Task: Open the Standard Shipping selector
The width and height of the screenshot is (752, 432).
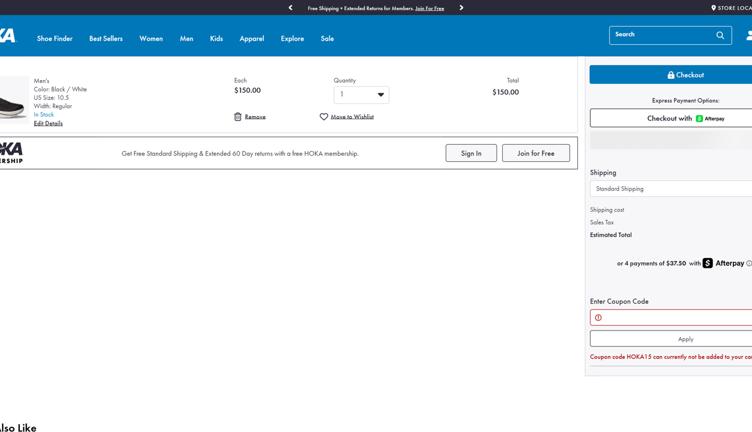Action: click(671, 189)
